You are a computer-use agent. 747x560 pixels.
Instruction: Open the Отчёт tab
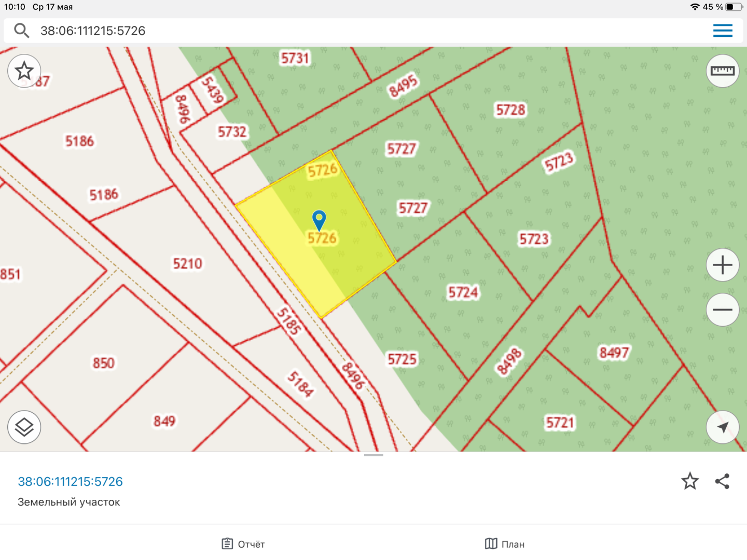tap(243, 544)
